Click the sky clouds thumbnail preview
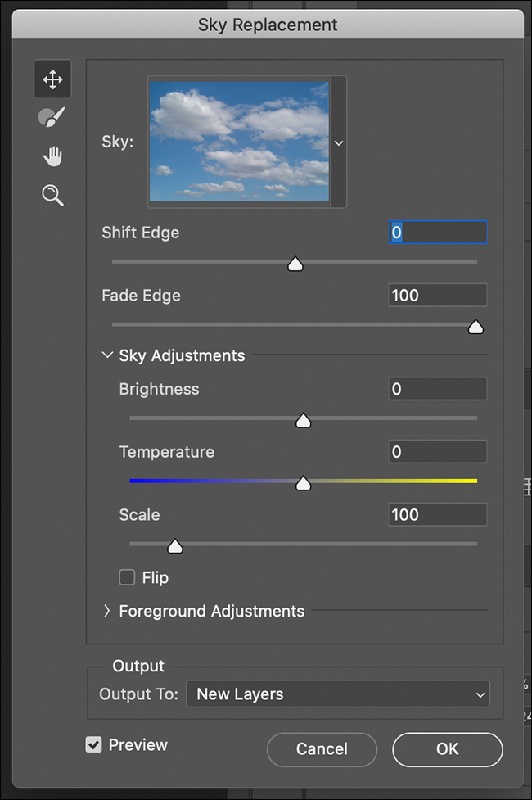The width and height of the screenshot is (532, 800). (239, 142)
